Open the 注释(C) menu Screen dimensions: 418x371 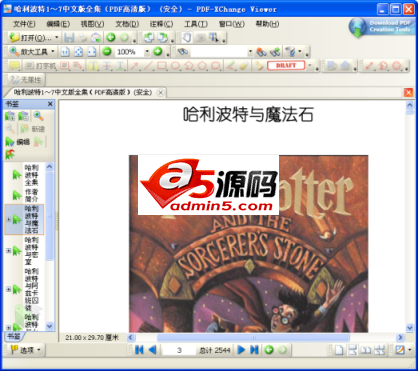click(x=161, y=24)
